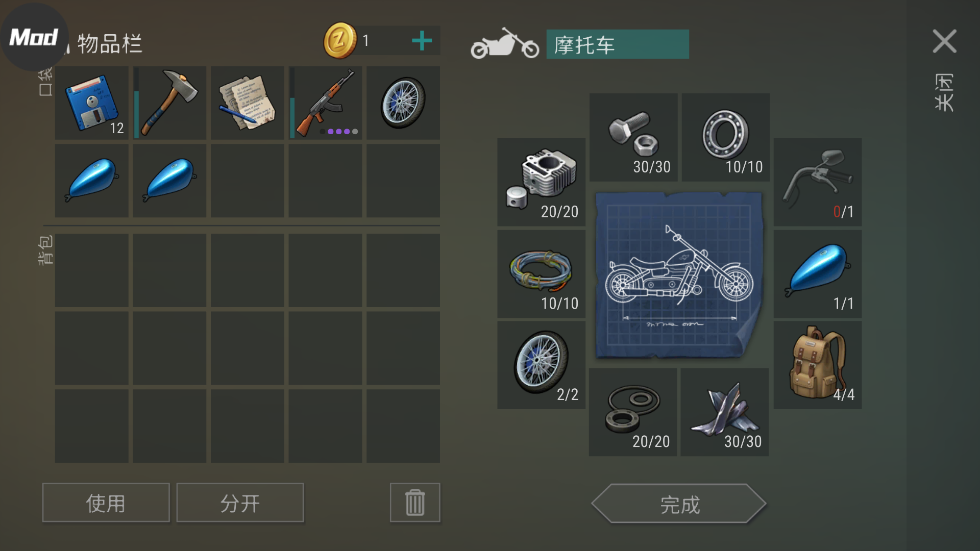980x551 pixels.
Task: Click the 分开 (split) button
Action: coord(240,503)
